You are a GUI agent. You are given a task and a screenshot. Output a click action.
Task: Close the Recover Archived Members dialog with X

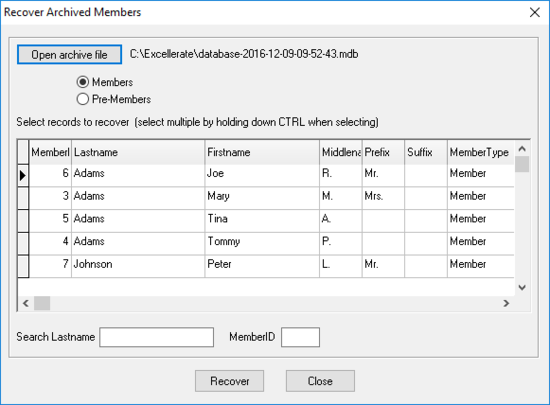535,12
